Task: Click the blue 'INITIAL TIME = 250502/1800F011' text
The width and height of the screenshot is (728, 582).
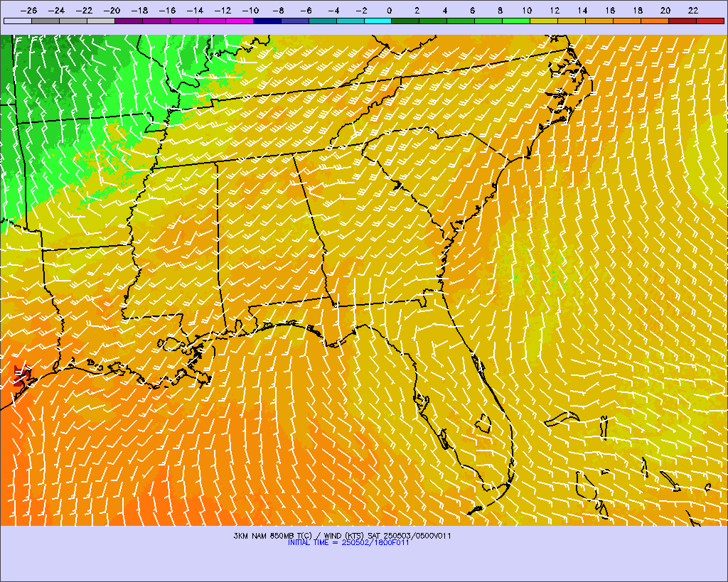Action: coord(348,542)
